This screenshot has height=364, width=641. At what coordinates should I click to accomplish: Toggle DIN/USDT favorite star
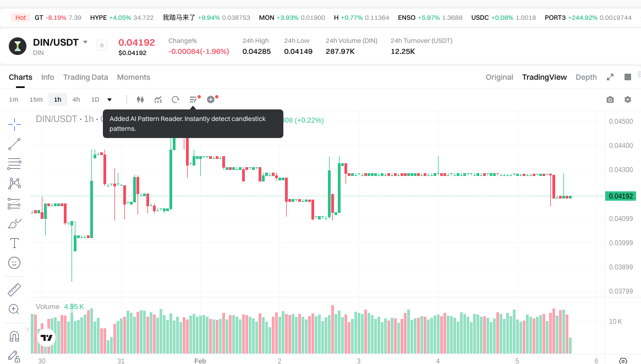(102, 46)
